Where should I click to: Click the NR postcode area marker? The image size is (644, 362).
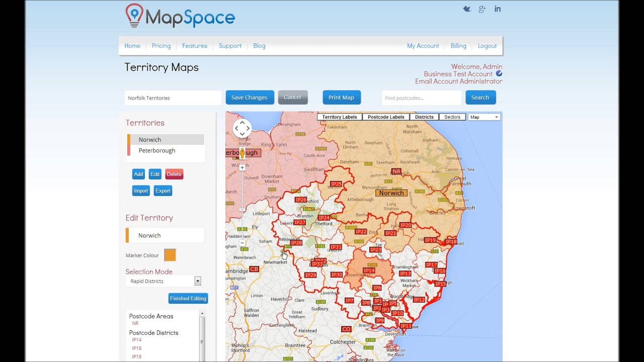point(396,171)
